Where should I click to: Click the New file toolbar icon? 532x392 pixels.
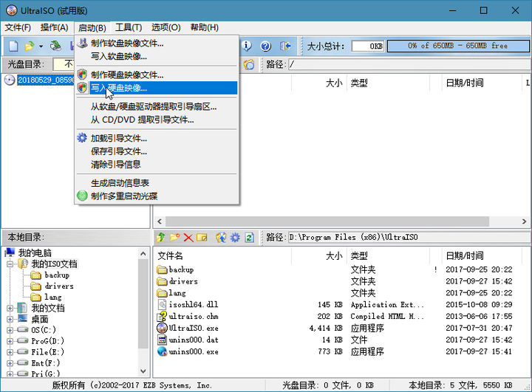point(13,46)
